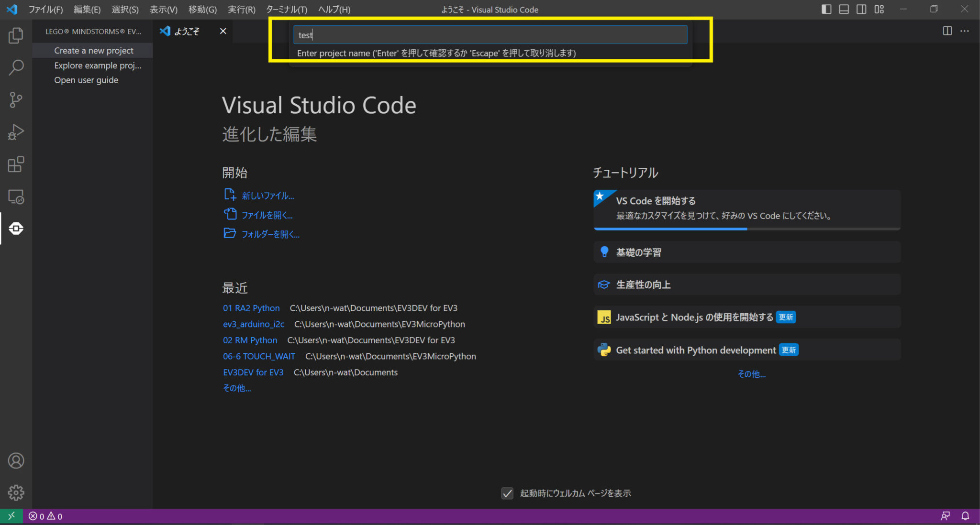Open recent project 02 RM Python

(250, 340)
